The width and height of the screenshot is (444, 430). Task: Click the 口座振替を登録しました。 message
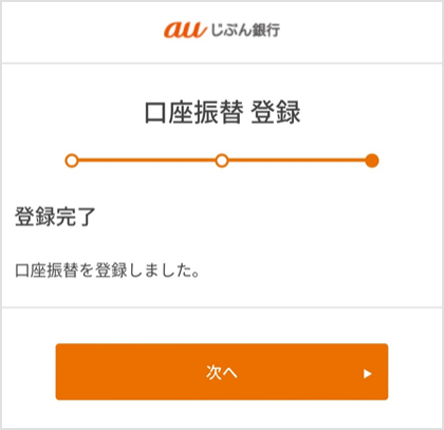(107, 270)
